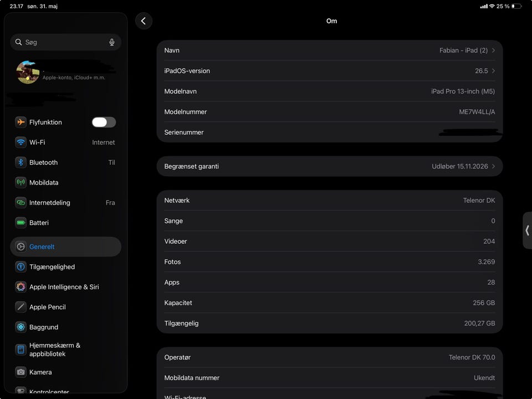The width and height of the screenshot is (532, 399).
Task: Open the Kamera camera icon
Action: (21, 372)
